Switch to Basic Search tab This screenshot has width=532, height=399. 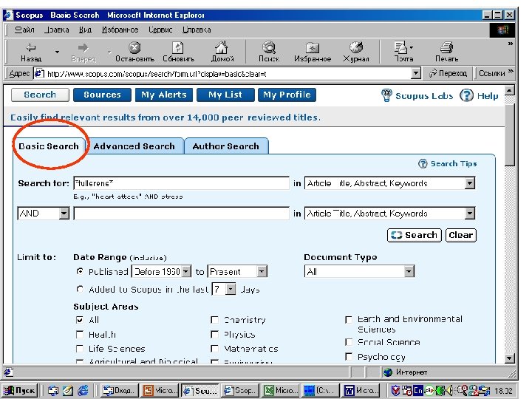49,146
